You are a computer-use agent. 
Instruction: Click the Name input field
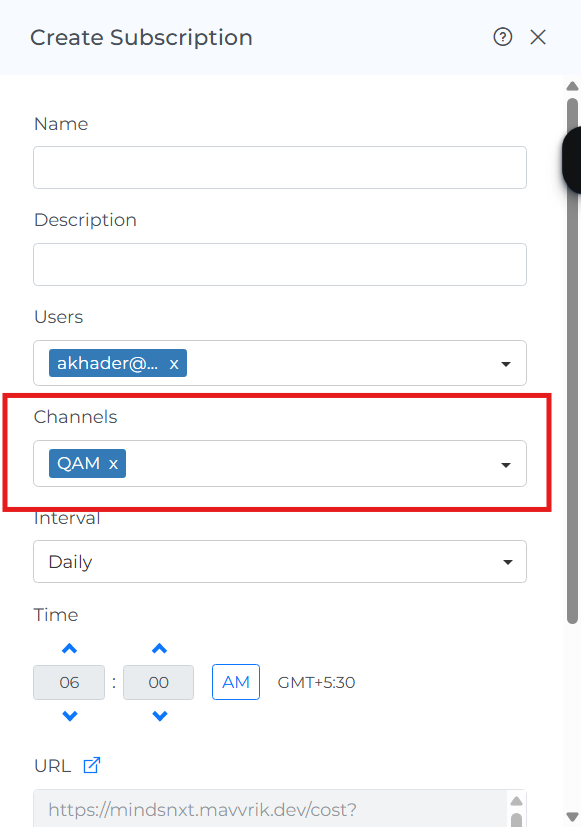(x=279, y=167)
